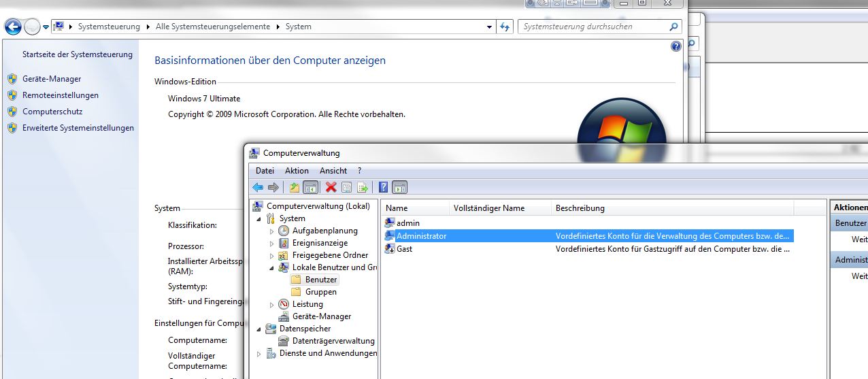Select Lokale Benutzer und Gruppen icon

pos(284,267)
